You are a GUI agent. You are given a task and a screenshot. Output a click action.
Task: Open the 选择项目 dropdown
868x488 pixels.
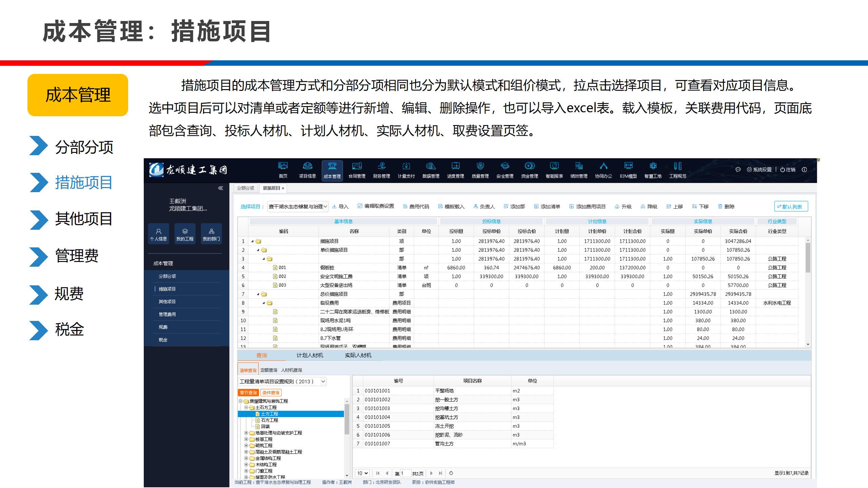298,206
